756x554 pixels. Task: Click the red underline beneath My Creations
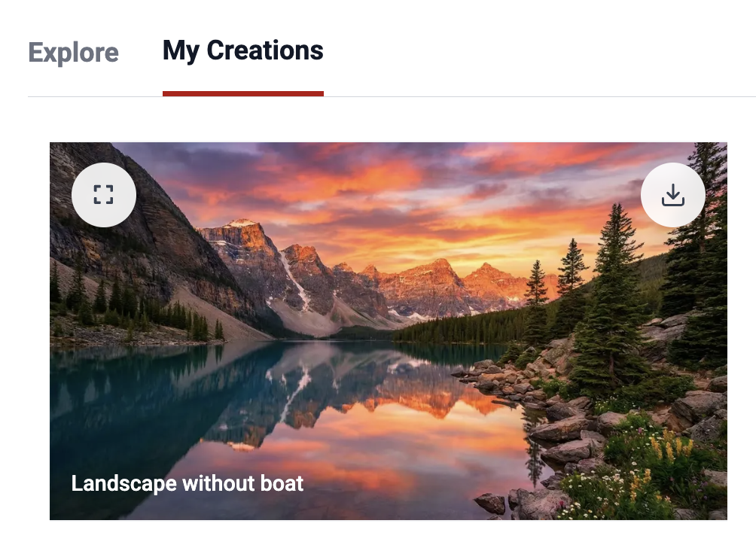coord(243,93)
